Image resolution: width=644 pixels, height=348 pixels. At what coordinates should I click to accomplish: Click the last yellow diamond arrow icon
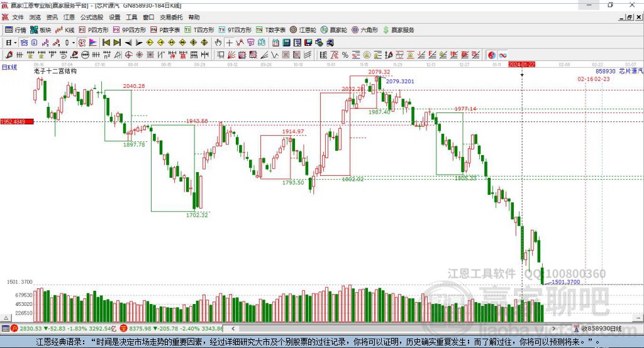(x=204, y=43)
